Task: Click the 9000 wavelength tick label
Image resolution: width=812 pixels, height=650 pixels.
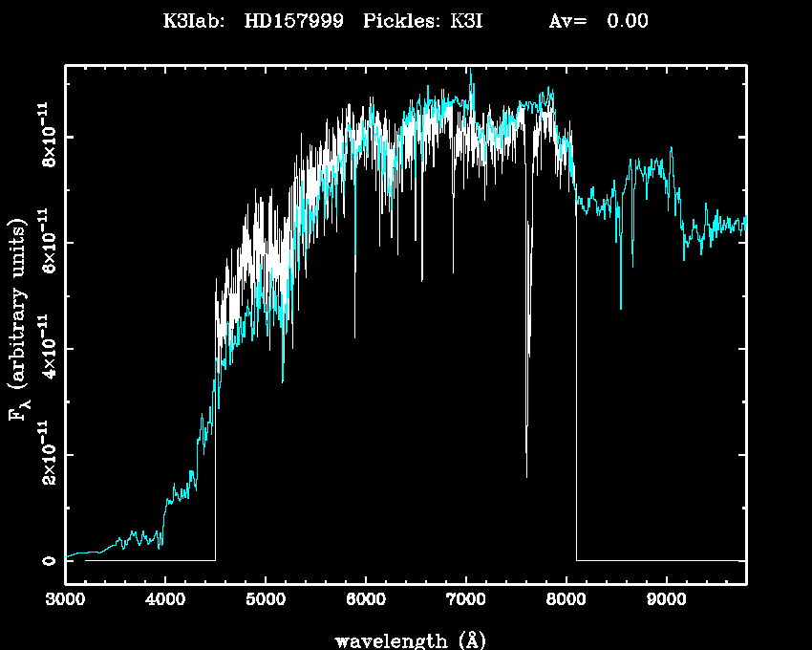Action: 666,600
